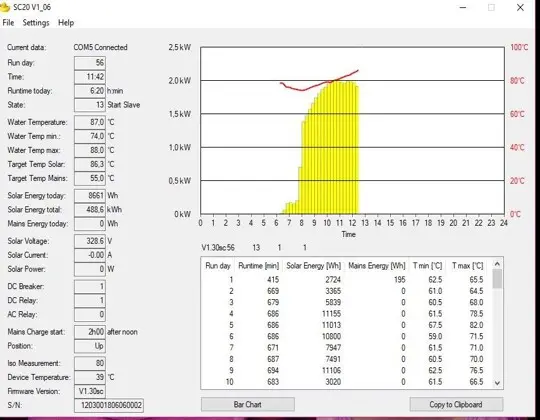The image size is (540, 420).
Task: Click the Firmware Version field V1.30sc
Action: click(x=90, y=391)
